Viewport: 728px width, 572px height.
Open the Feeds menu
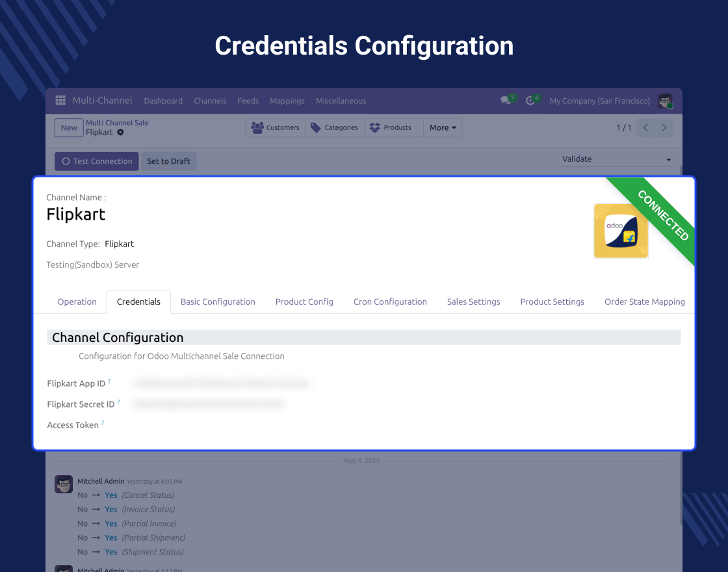(x=248, y=101)
